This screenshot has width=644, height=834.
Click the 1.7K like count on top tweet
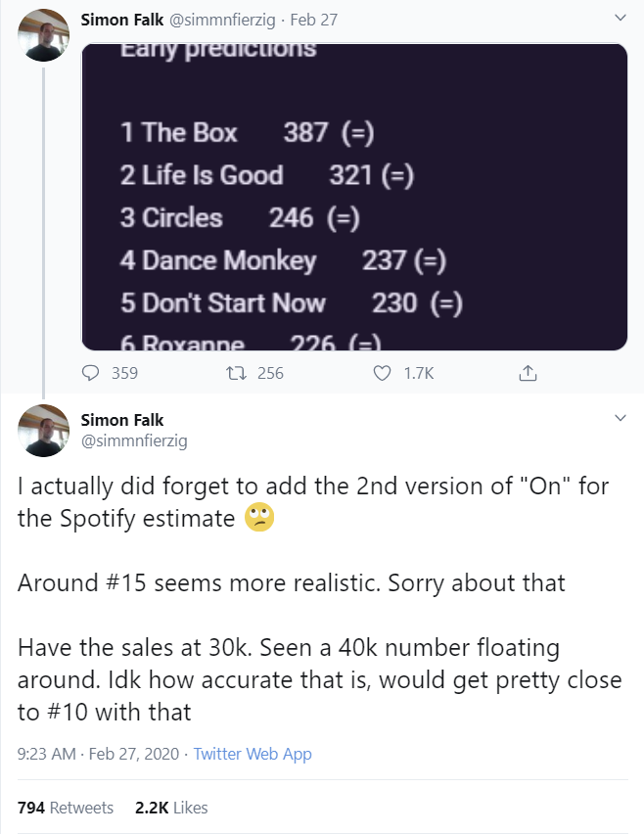(x=418, y=373)
